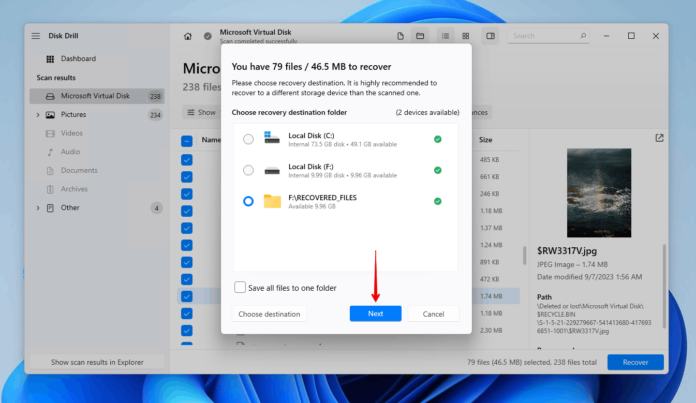
Task: Click the Next button in the dialog
Action: point(375,314)
